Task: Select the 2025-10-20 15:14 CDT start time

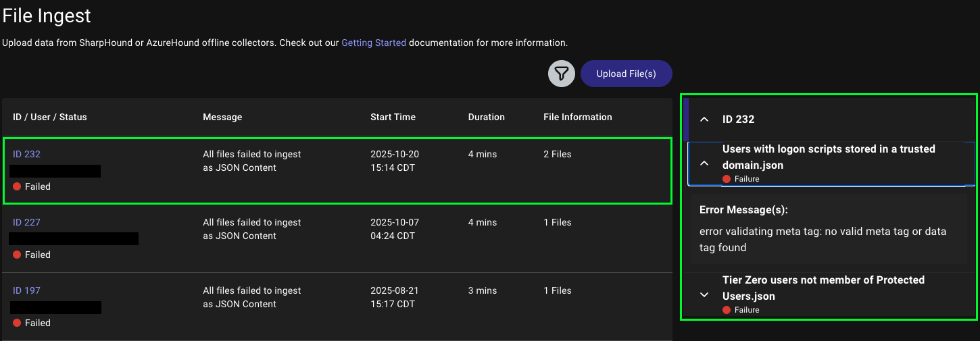Action: click(395, 161)
